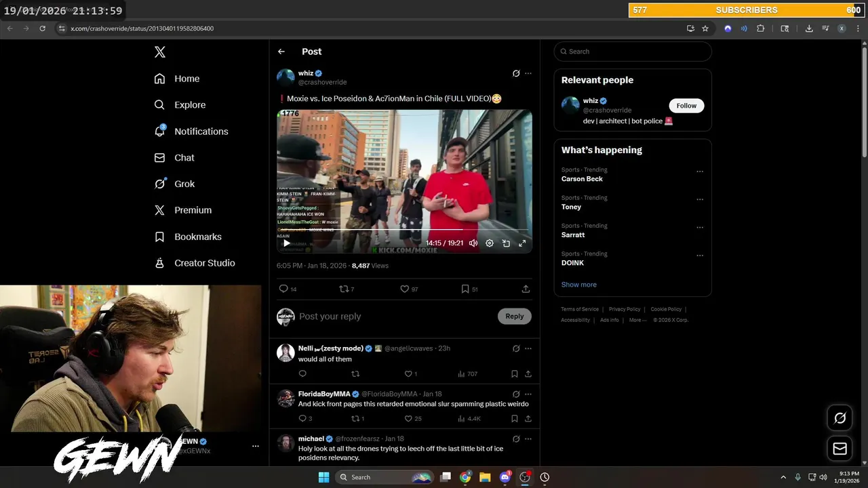Open video settings gear
This screenshot has height=488, width=868.
click(490, 243)
